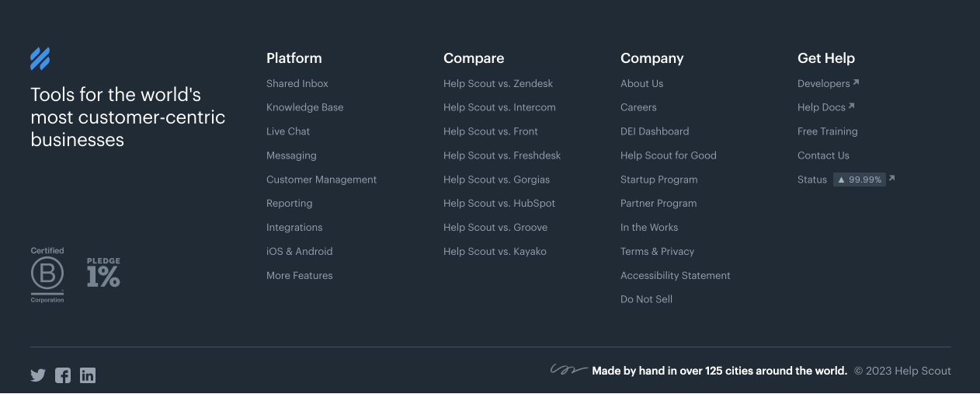The width and height of the screenshot is (980, 394).
Task: Open the Knowledge Base link
Action: pyautogui.click(x=304, y=107)
